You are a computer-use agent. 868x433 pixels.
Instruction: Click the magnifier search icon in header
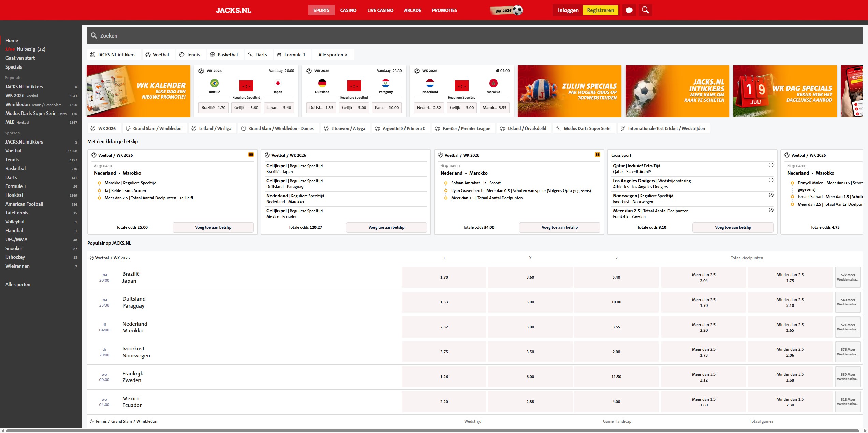[x=645, y=10]
